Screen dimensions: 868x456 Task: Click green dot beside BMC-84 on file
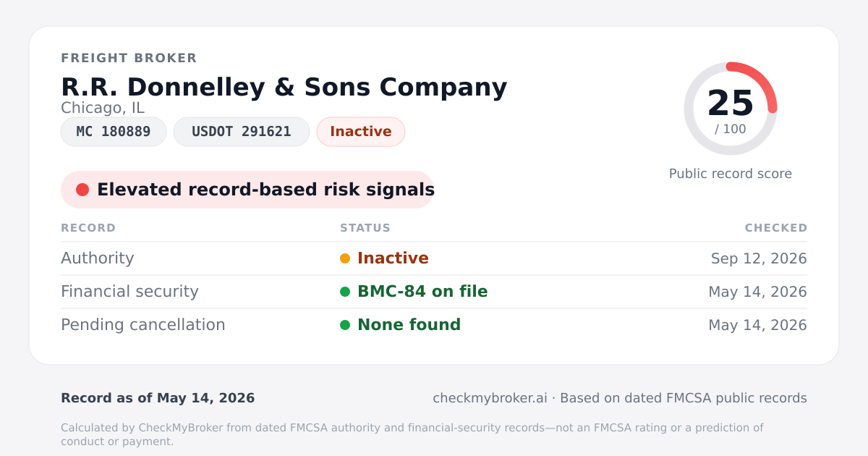click(x=345, y=292)
